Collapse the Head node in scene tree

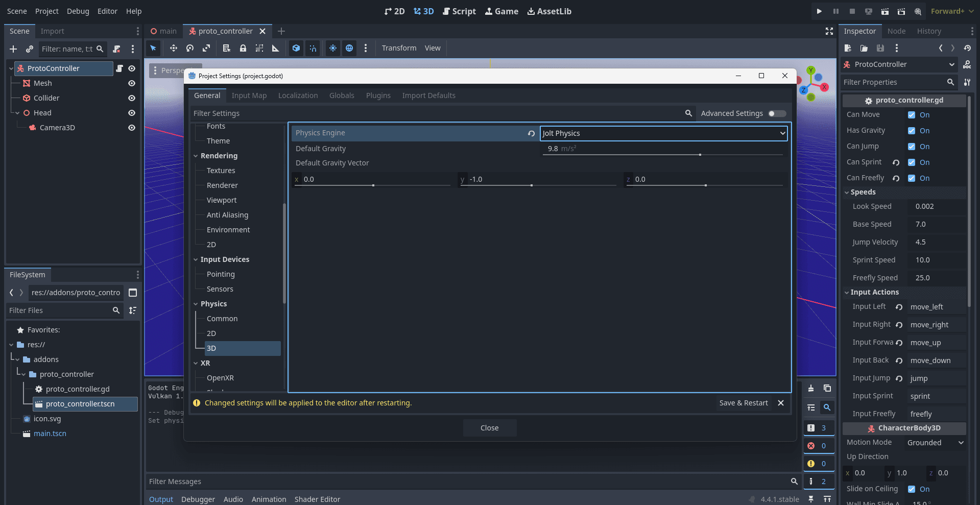coord(17,113)
